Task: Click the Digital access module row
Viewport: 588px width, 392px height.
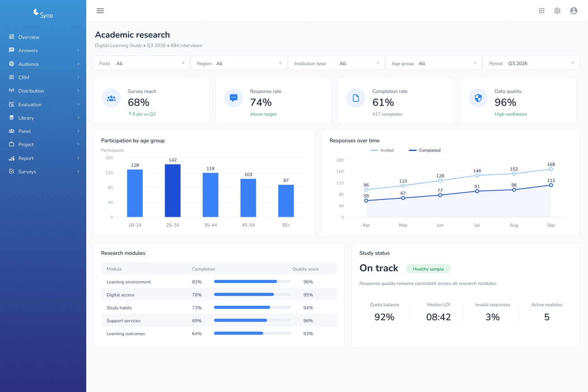Action: tap(219, 294)
